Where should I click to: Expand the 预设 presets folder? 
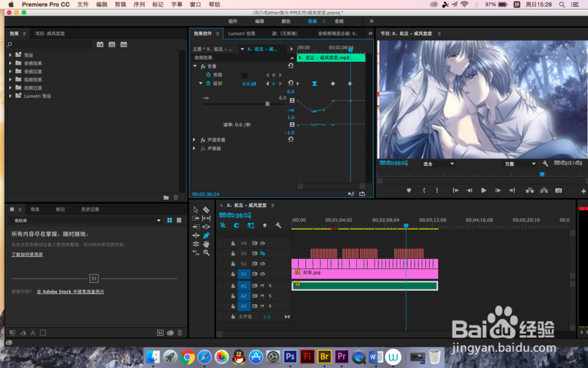(x=10, y=55)
